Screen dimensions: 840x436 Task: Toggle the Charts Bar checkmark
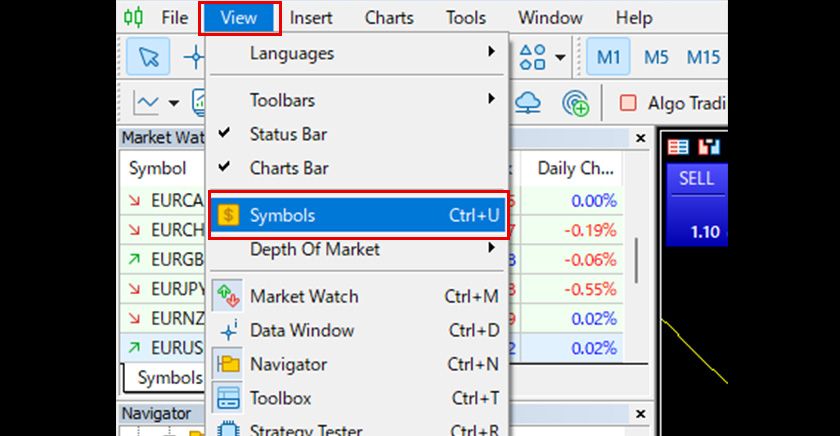(x=225, y=167)
